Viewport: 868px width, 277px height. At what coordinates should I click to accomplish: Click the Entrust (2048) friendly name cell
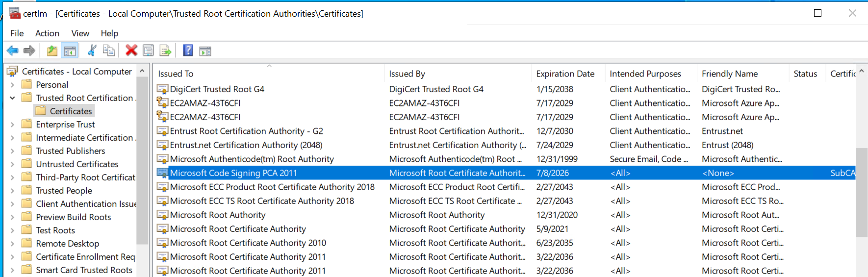click(728, 145)
